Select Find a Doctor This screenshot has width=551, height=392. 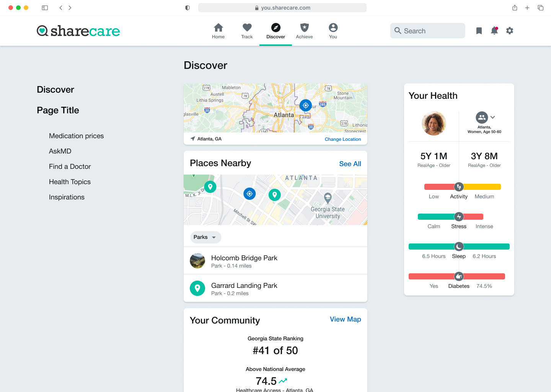[70, 167]
